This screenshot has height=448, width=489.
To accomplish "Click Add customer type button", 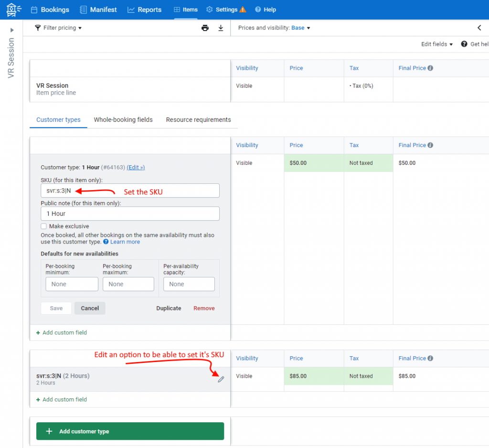I will (x=130, y=431).
